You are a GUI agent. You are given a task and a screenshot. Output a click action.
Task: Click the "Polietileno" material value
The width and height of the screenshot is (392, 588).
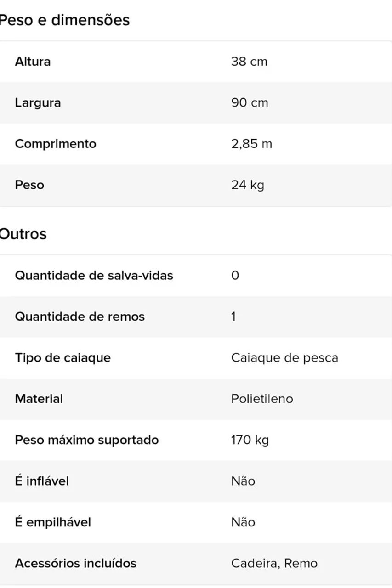261,399
